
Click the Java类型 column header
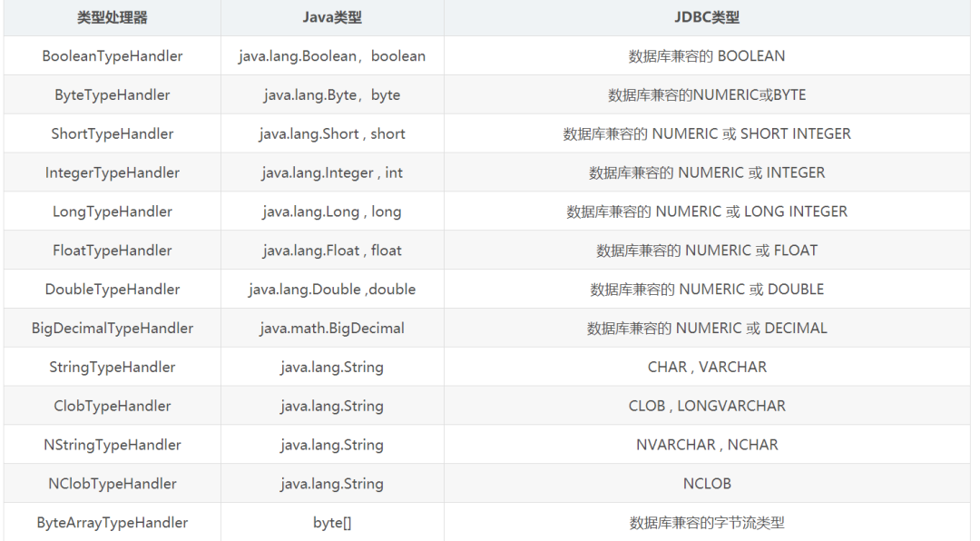pos(332,17)
